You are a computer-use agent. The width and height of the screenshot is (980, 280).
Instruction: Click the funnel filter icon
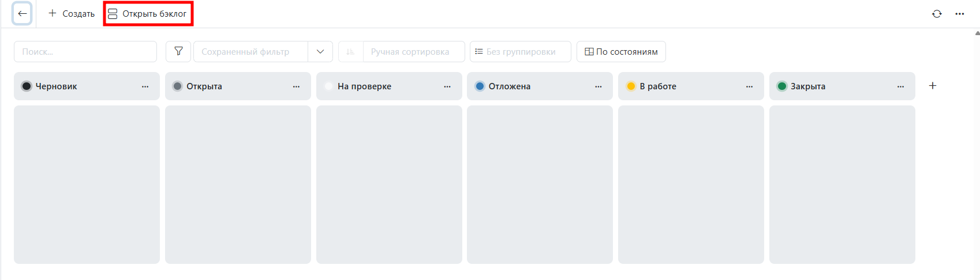(178, 51)
